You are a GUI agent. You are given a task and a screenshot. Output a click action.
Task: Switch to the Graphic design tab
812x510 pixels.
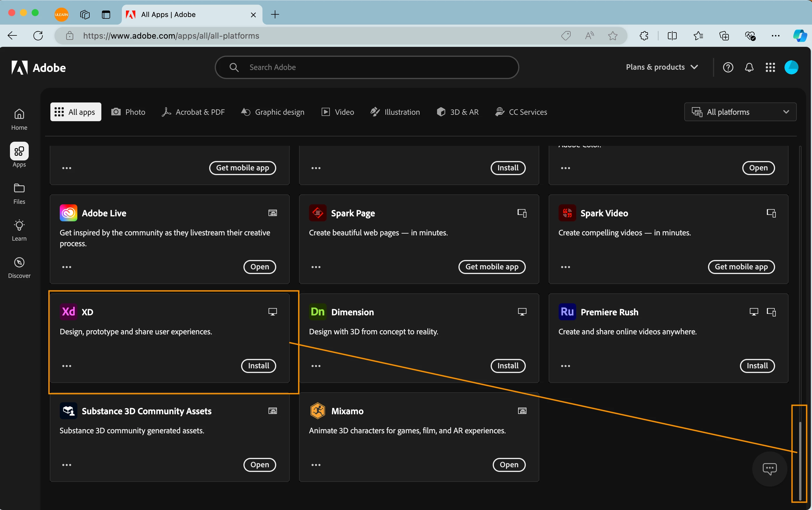pos(272,112)
